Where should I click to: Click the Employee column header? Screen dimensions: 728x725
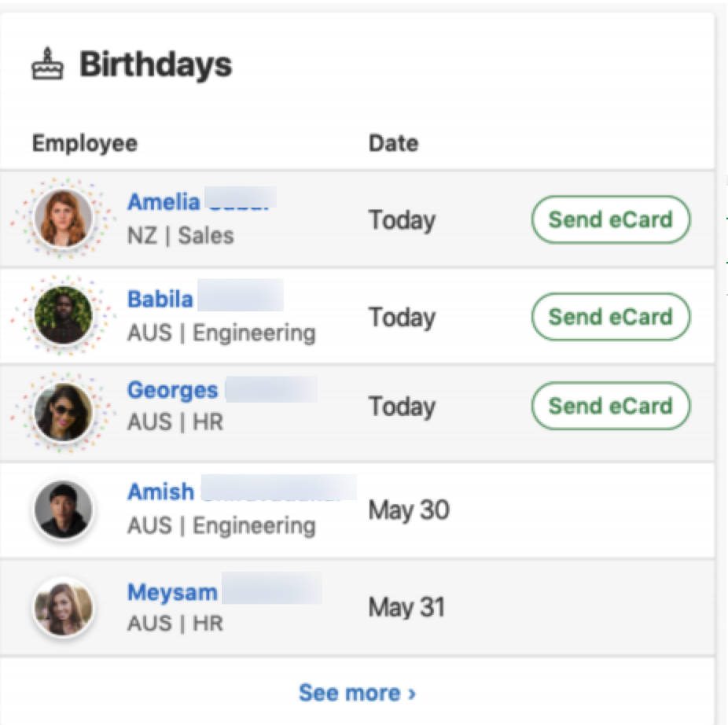[x=84, y=143]
